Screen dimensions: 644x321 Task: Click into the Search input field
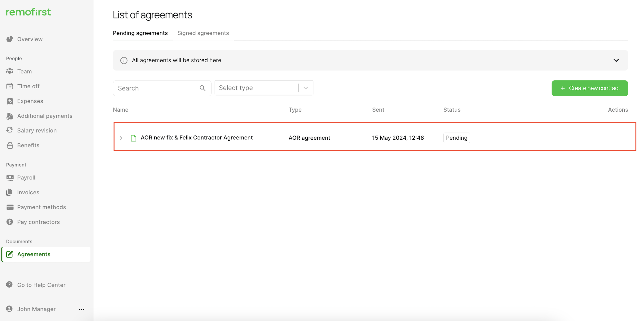click(156, 88)
